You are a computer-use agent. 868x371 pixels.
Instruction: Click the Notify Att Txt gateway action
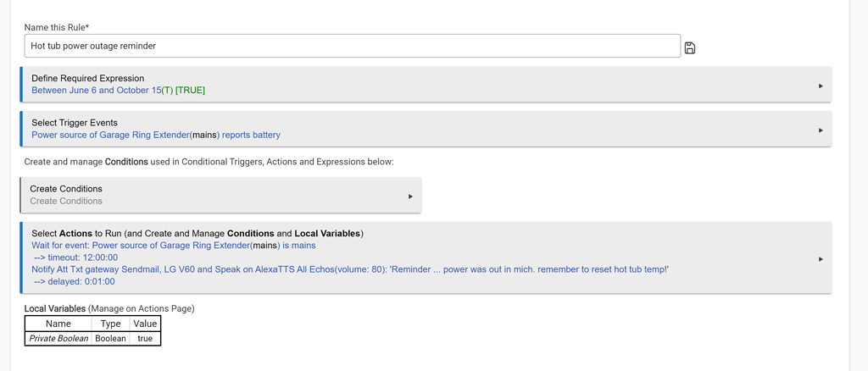tap(349, 269)
